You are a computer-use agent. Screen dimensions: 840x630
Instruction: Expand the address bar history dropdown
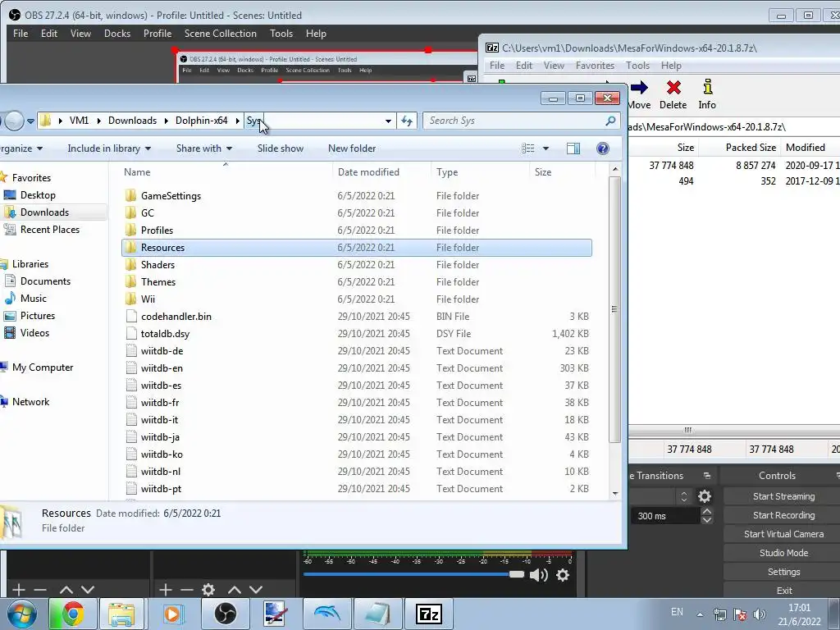point(388,121)
